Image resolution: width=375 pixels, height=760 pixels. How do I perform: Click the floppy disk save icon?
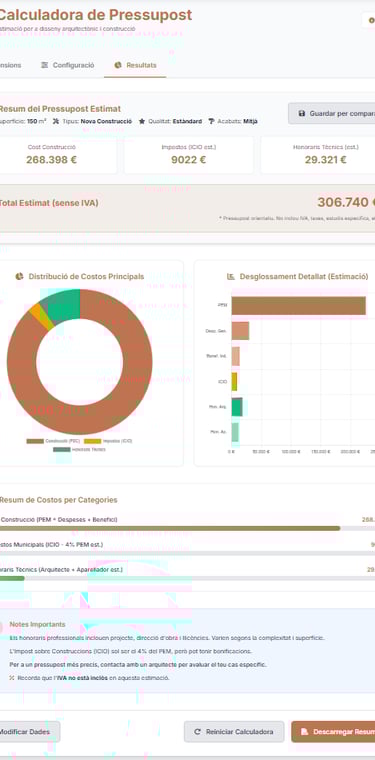[301, 113]
